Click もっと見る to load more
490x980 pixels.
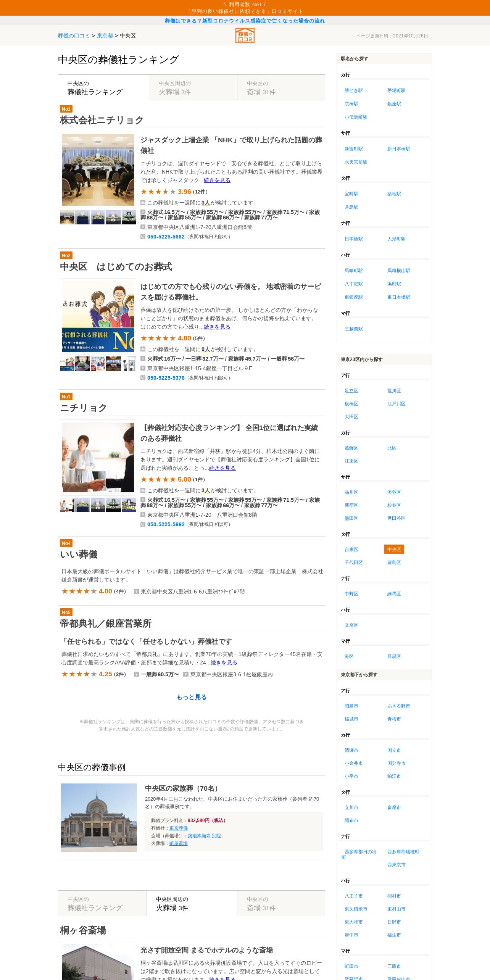[192, 697]
